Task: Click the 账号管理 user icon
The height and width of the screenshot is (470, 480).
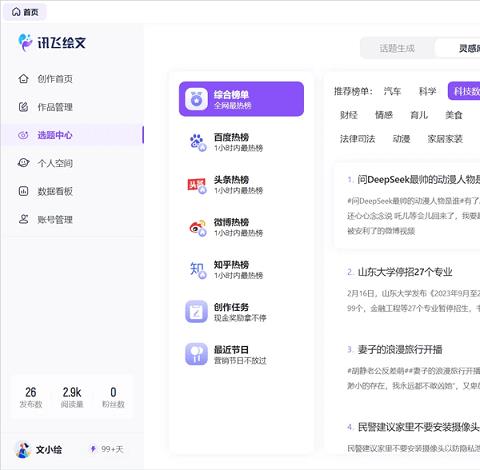Action: (x=23, y=219)
